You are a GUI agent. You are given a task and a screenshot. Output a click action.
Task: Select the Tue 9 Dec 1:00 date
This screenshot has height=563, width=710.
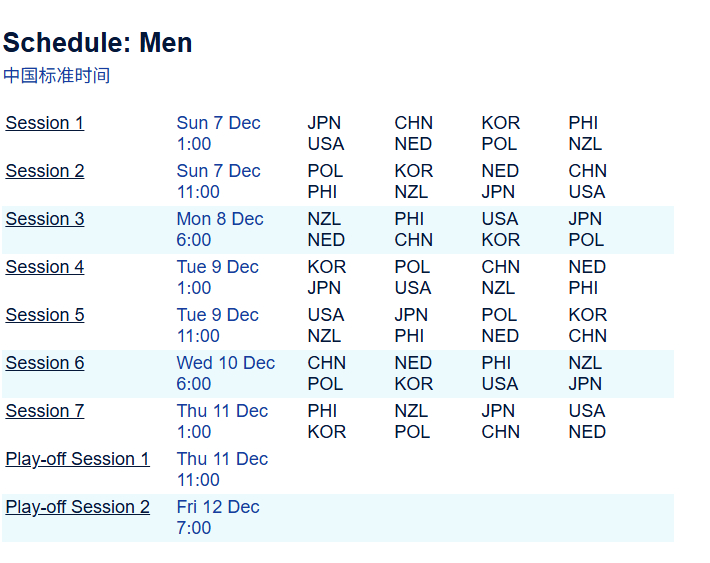[x=217, y=277]
